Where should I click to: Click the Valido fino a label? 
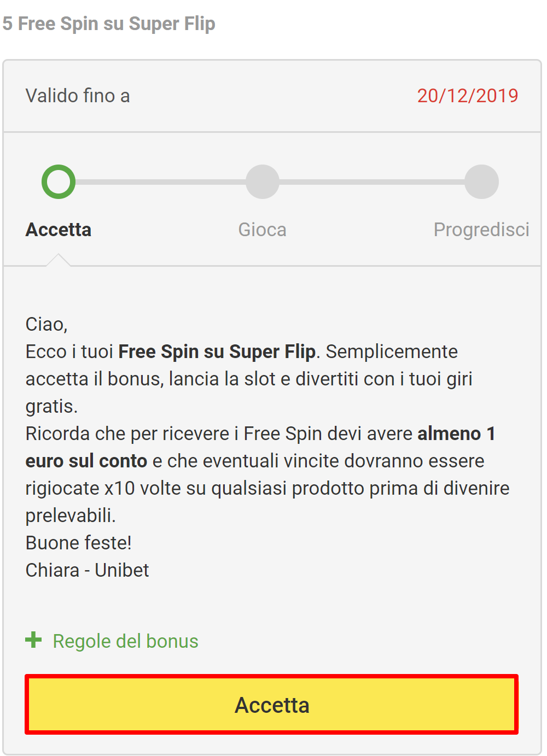[x=78, y=96]
